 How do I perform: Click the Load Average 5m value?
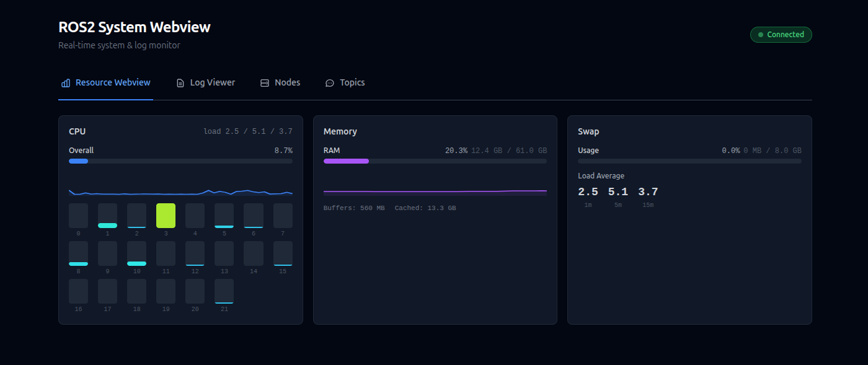[x=618, y=191]
